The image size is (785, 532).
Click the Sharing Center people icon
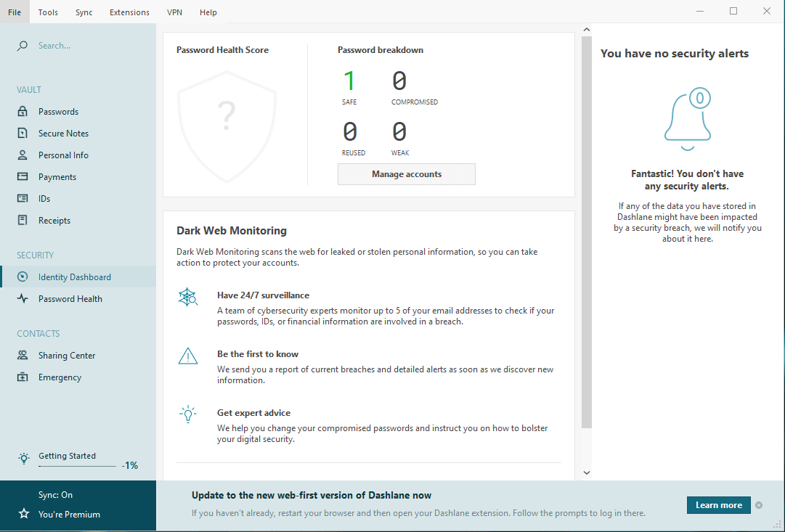23,356
